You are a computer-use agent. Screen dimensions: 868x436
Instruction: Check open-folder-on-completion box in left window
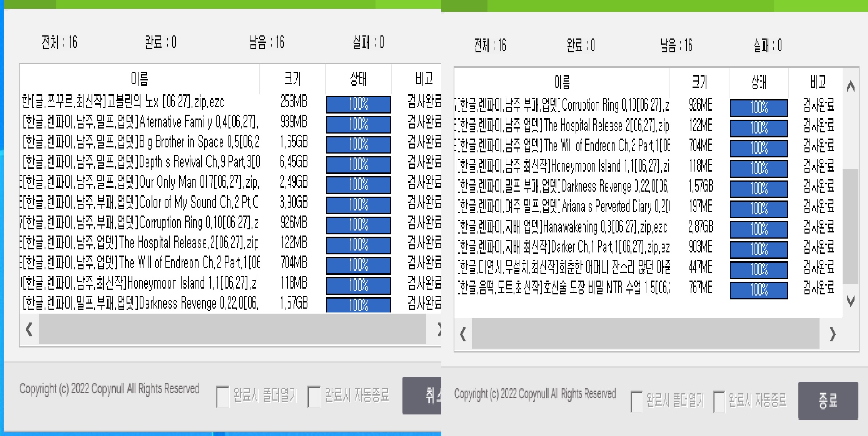pos(222,396)
